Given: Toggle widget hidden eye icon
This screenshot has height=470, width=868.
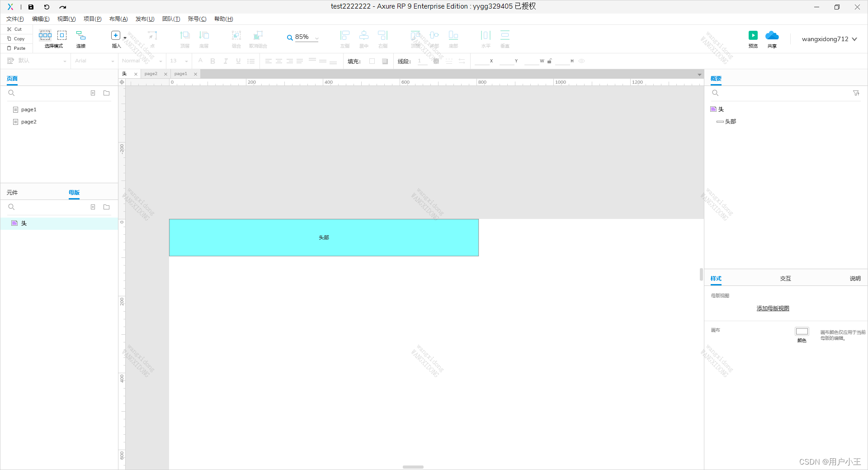Looking at the screenshot, I should [582, 61].
